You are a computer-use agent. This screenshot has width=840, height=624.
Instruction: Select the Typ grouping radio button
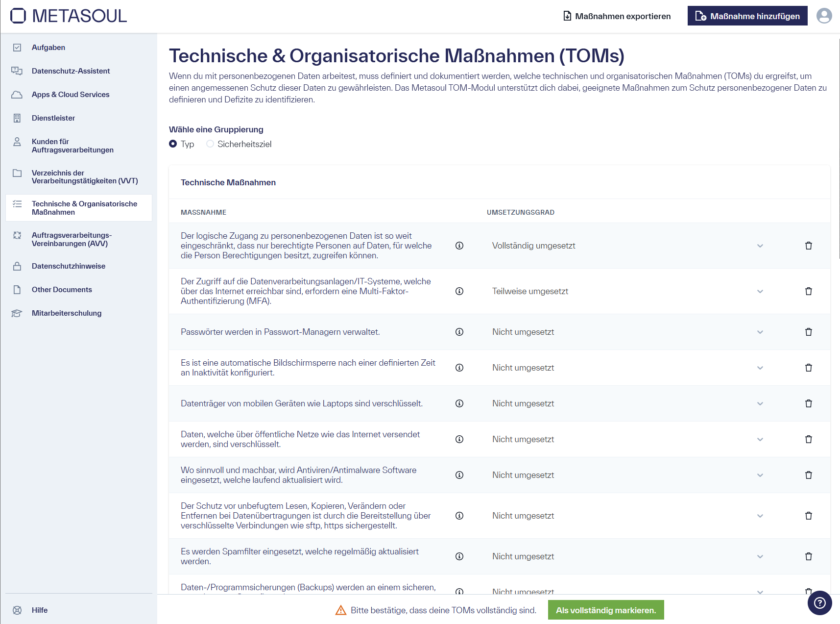click(172, 144)
